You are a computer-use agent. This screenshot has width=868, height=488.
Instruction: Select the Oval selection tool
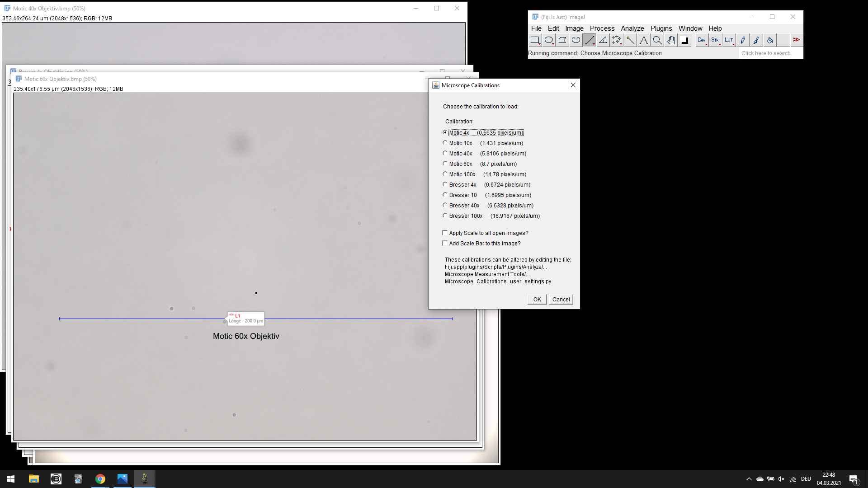pos(548,40)
